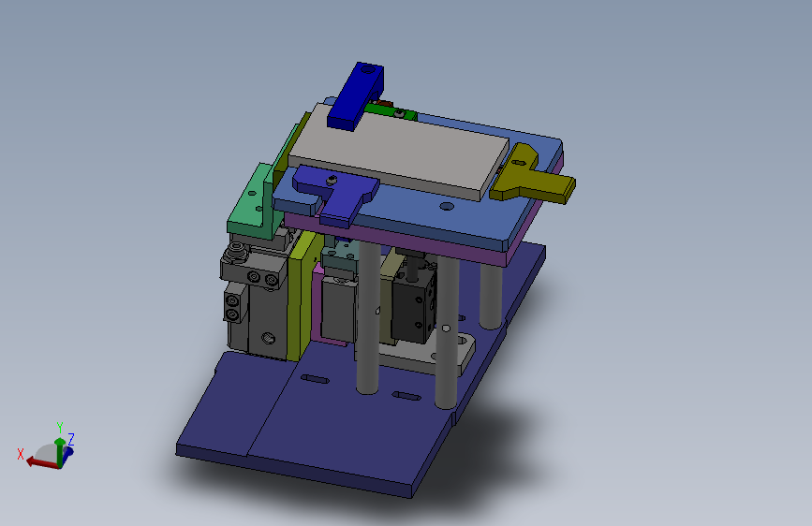This screenshot has height=526, width=812.
Task: Pick the round hole in blue top plate
Action: 447,207
